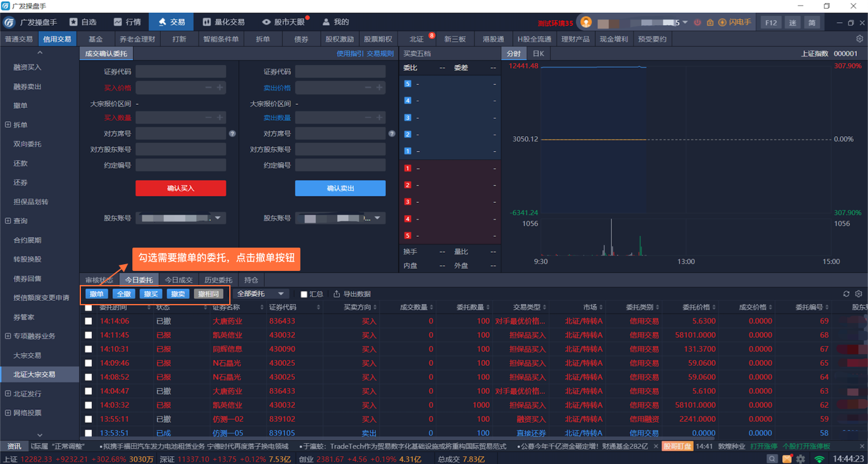868x464 pixels.
Task: Open the 闪电手 lightning trading tool
Action: [x=735, y=23]
